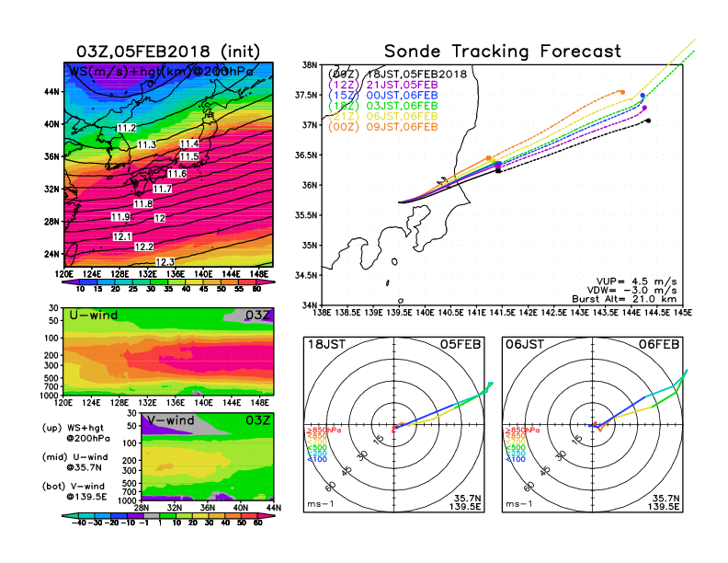Pick the magenta swatch above 60 on WS color bar
Image resolution: width=728 pixels, height=563 pixels.
click(266, 281)
